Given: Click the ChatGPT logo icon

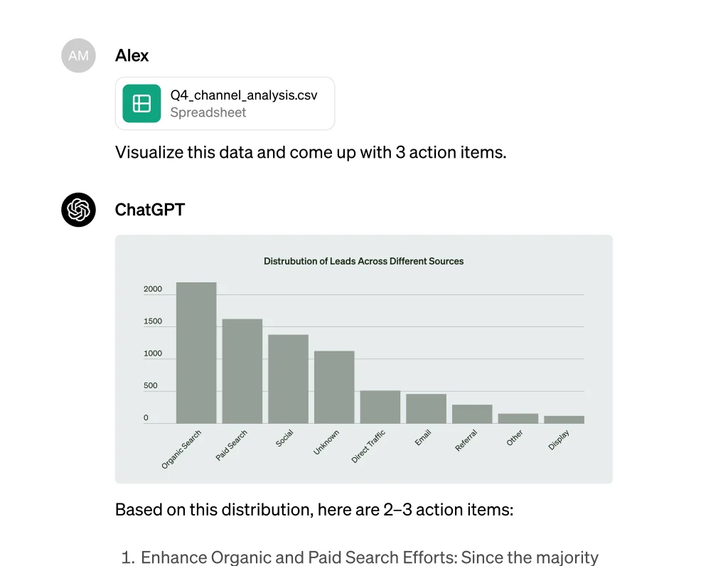Looking at the screenshot, I should (78, 210).
